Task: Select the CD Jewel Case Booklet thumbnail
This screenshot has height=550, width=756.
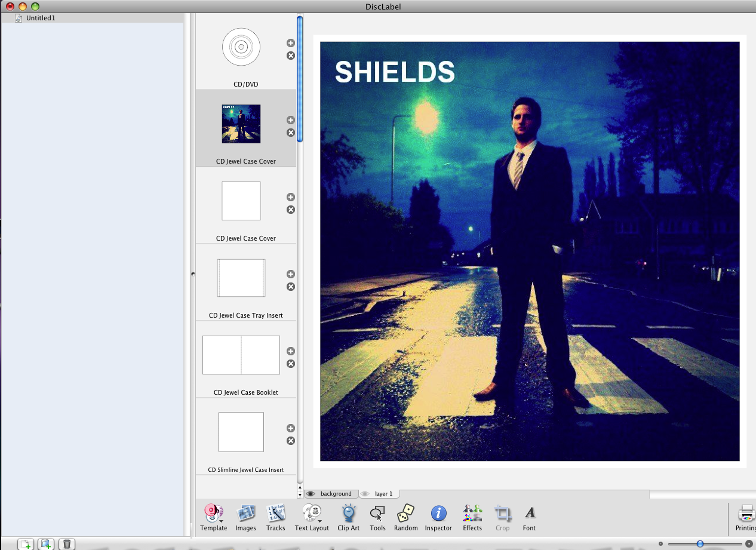Action: pos(241,355)
